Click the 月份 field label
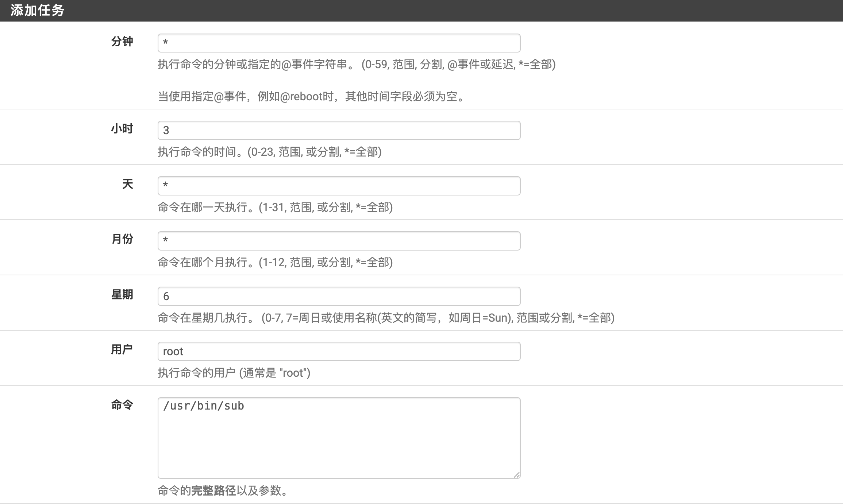This screenshot has height=504, width=843. tap(122, 239)
